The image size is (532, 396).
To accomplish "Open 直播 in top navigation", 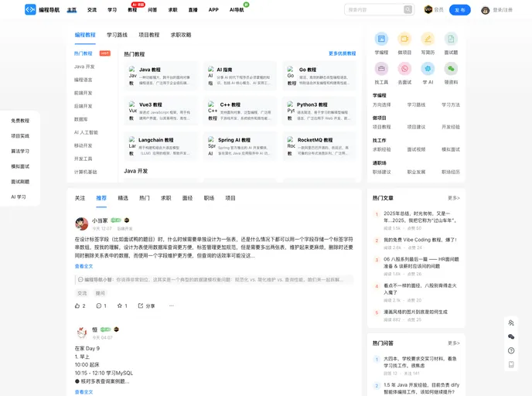I will [193, 10].
